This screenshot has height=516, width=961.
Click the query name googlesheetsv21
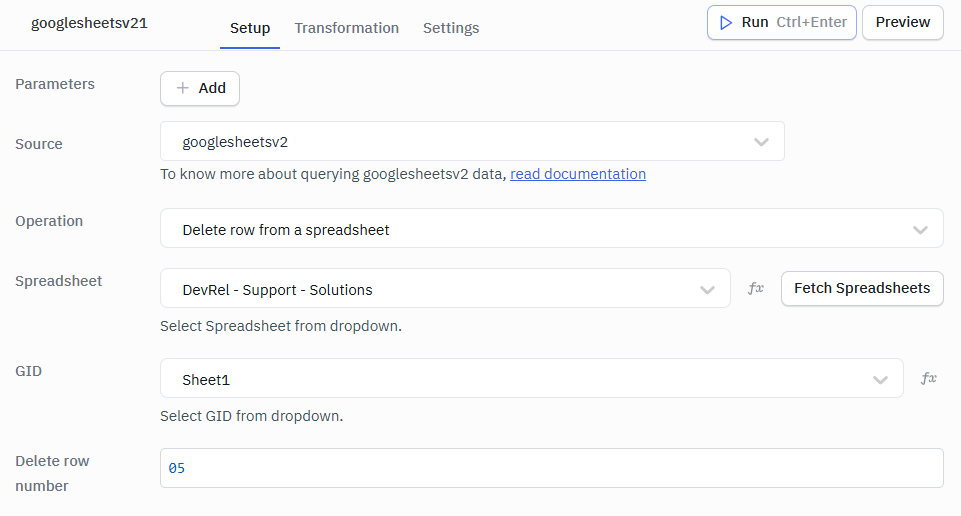(x=89, y=23)
